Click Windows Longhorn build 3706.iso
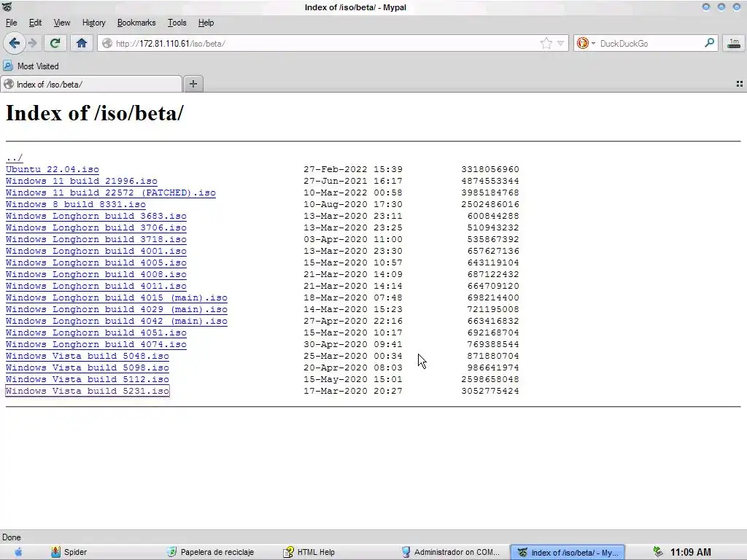The height and width of the screenshot is (560, 747). tap(96, 227)
